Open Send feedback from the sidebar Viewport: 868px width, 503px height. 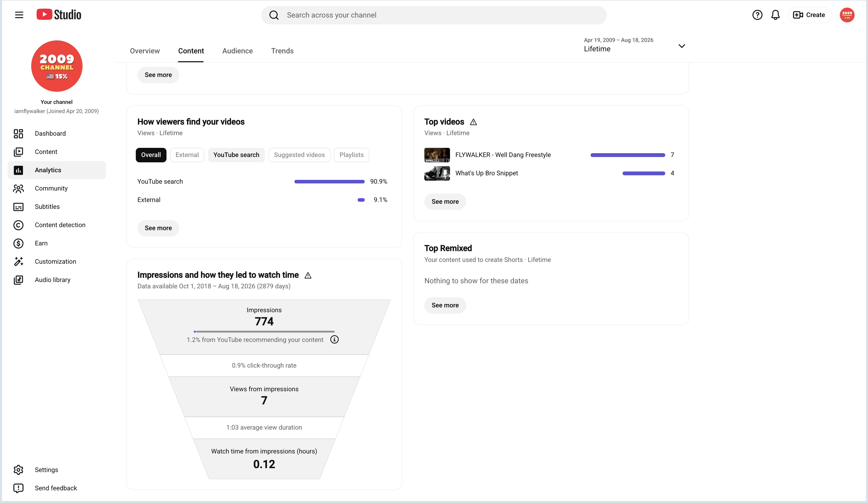(x=57, y=488)
